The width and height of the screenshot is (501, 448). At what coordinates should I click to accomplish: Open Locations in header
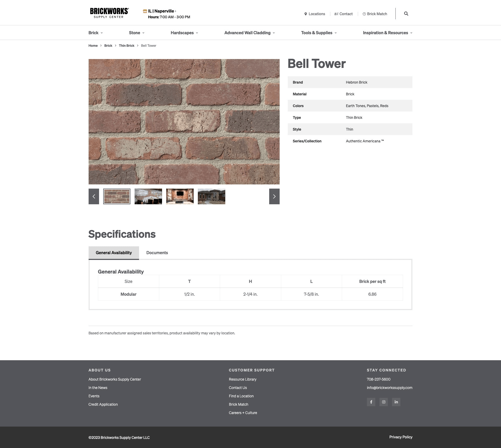click(x=315, y=14)
